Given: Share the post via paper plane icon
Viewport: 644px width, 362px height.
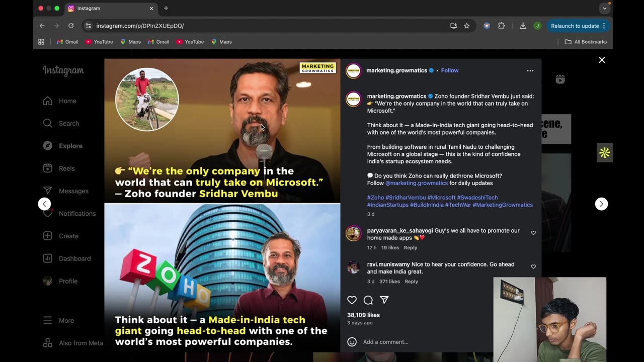Looking at the screenshot, I should tap(384, 300).
